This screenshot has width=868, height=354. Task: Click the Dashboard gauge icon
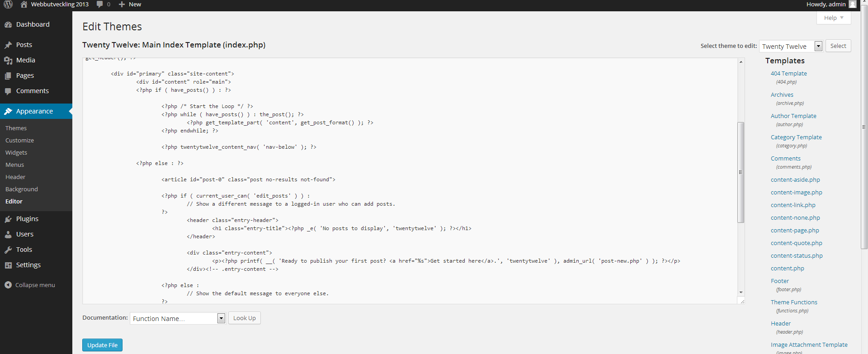[8, 24]
